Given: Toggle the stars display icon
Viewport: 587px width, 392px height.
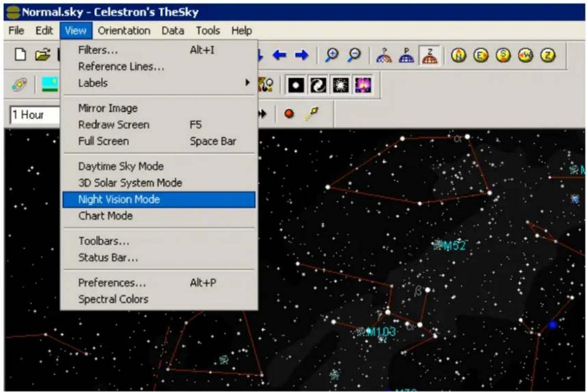Looking at the screenshot, I should coord(296,85).
